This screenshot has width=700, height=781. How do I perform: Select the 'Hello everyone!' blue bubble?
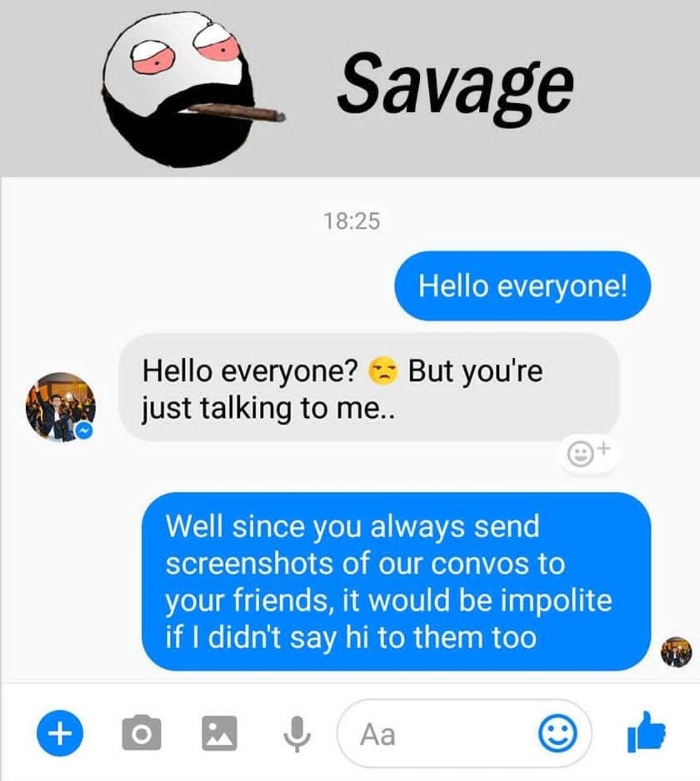click(x=522, y=286)
